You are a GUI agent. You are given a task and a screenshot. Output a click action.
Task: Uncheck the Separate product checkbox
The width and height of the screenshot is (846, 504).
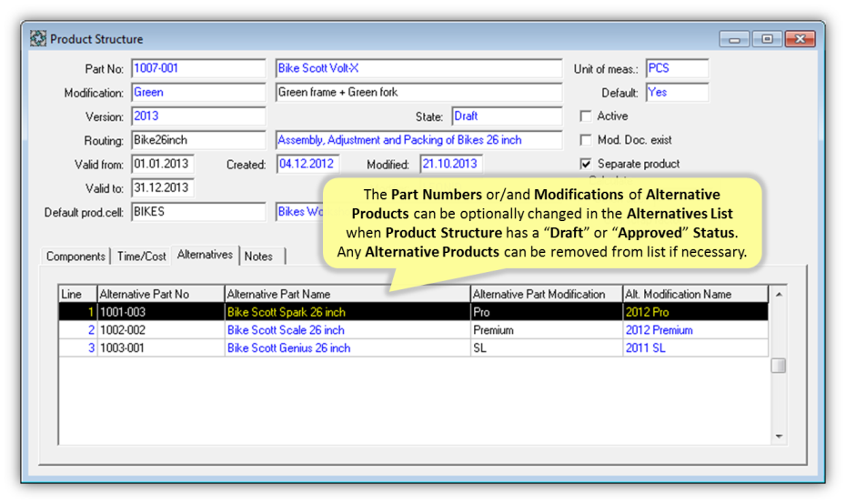pos(586,164)
